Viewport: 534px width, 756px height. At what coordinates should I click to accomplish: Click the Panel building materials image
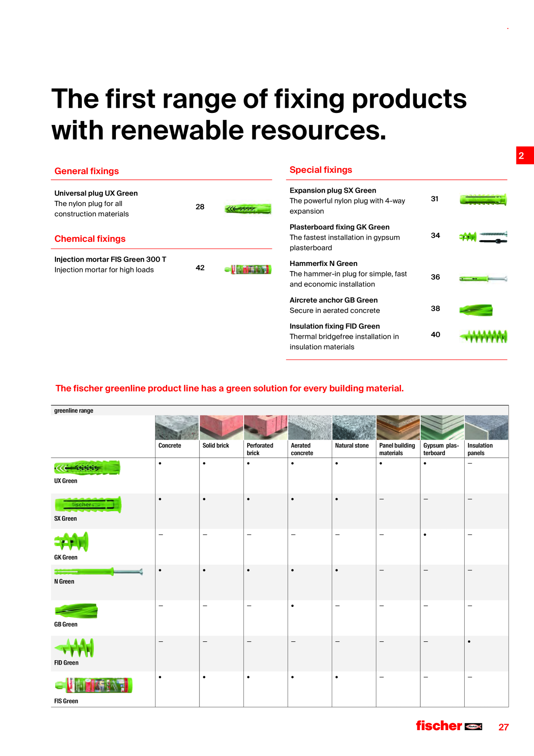coord(398,428)
